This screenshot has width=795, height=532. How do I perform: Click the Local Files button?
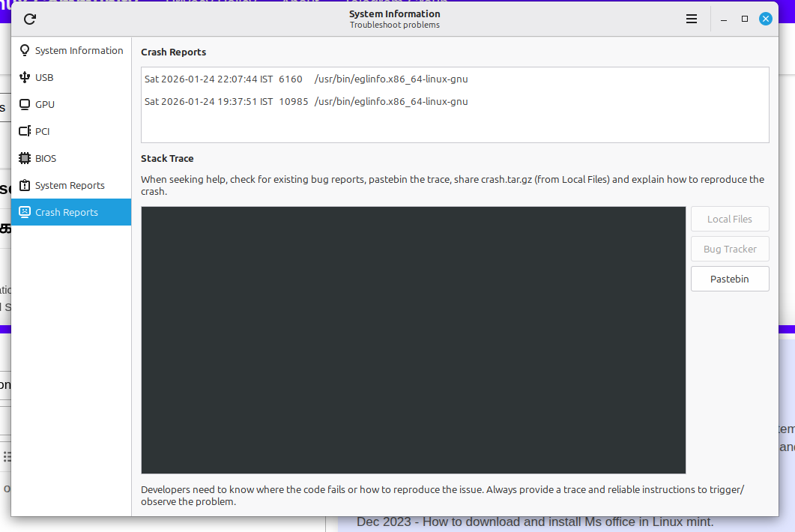pos(730,219)
